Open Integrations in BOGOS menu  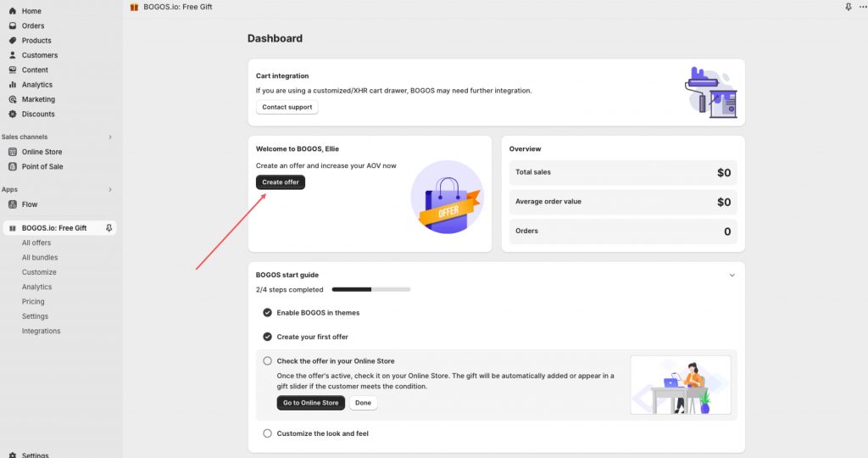41,331
